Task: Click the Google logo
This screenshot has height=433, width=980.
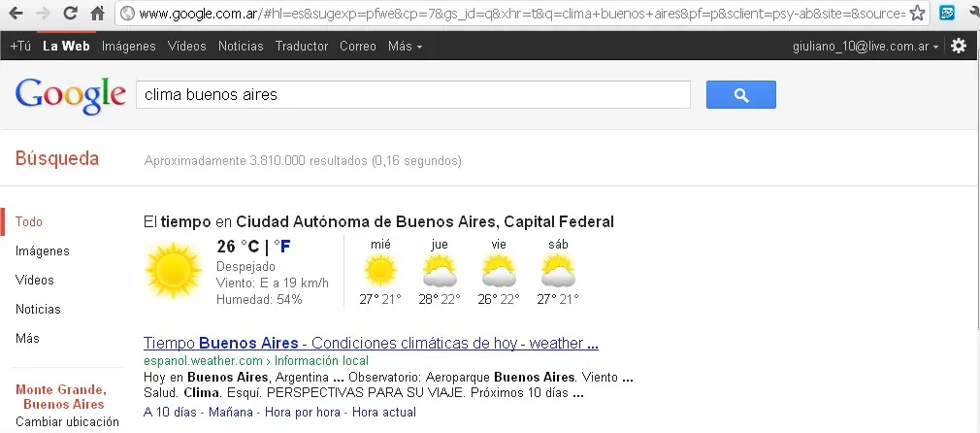Action: (x=71, y=96)
